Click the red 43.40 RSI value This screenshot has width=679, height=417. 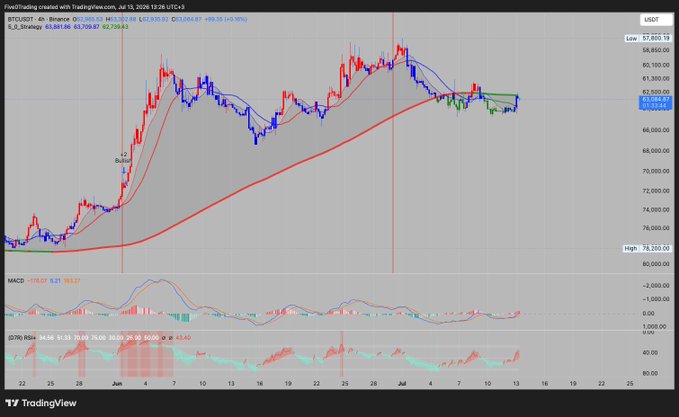(183, 338)
